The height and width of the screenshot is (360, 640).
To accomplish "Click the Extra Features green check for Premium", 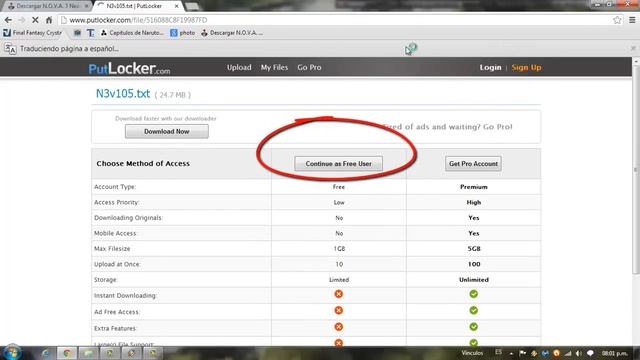I will [473, 327].
